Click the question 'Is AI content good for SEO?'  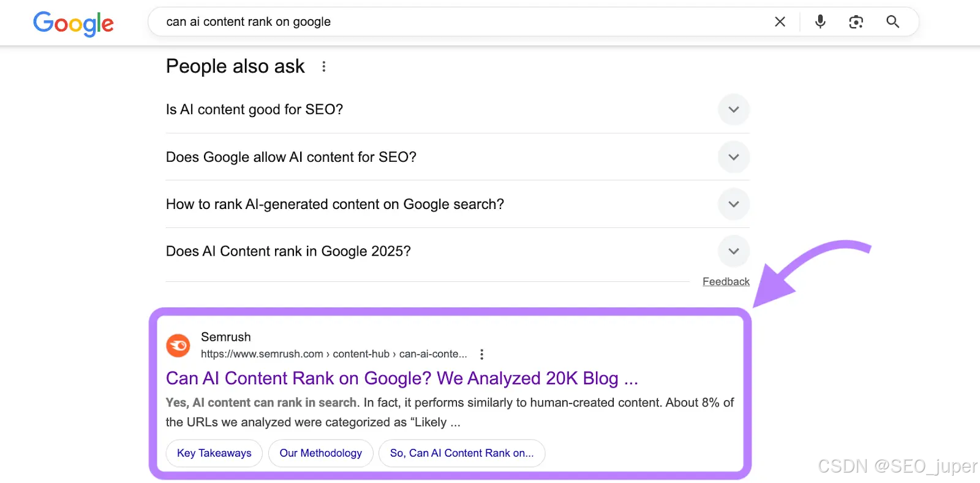pos(254,110)
